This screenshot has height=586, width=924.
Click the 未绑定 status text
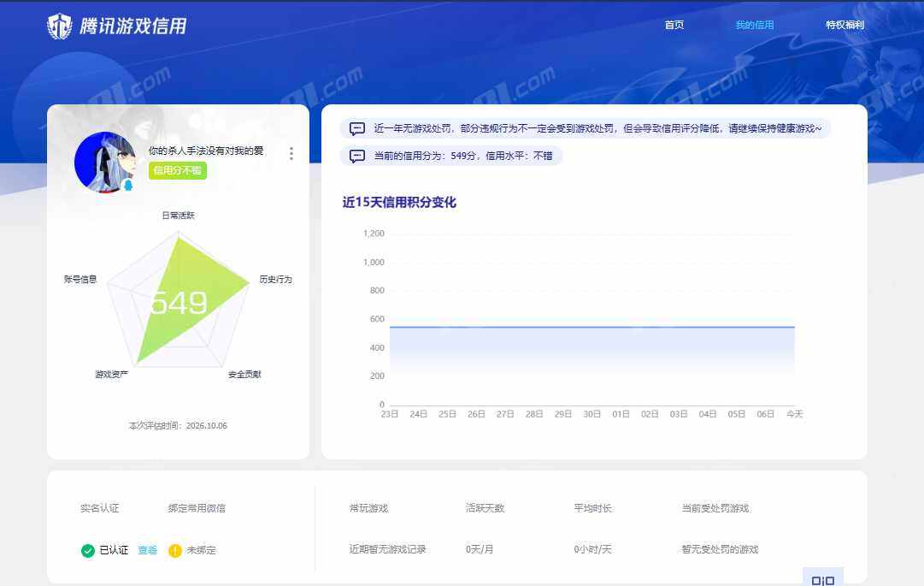tap(202, 550)
